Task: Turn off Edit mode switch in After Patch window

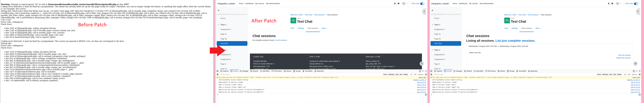Action: click(422, 4)
